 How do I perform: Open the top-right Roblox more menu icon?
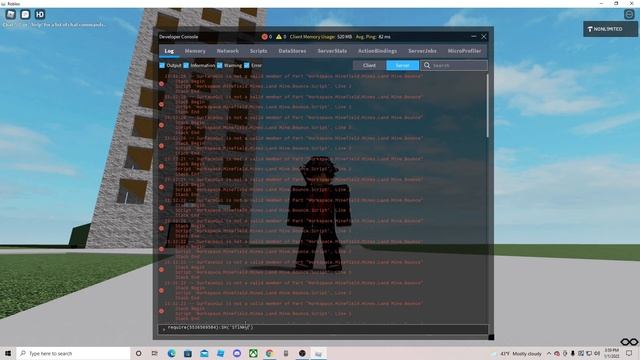point(629,15)
